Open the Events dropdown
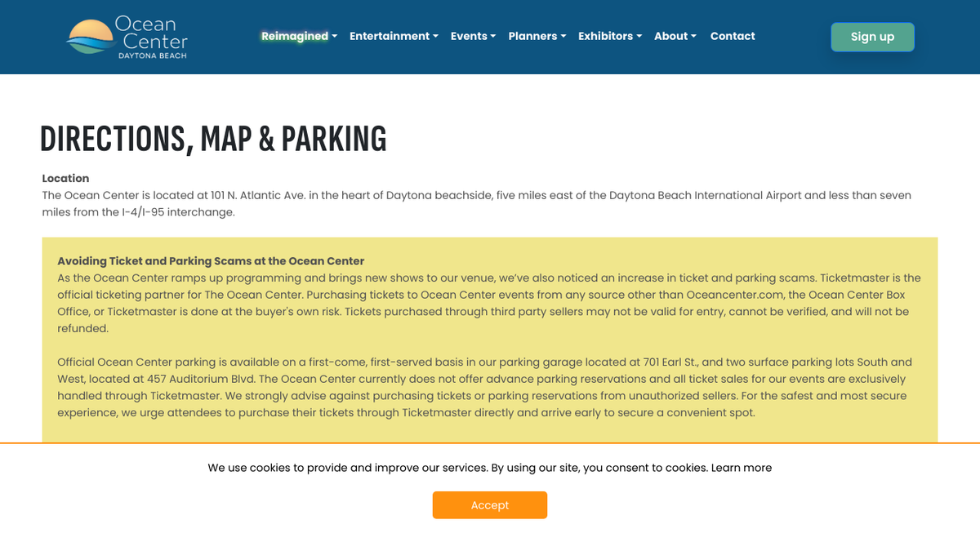The image size is (980, 551). pyautogui.click(x=473, y=36)
